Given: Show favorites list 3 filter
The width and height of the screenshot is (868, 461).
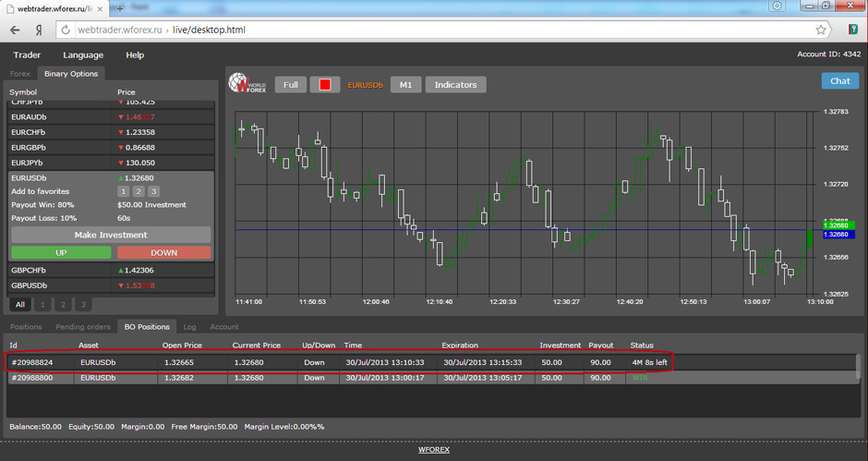Looking at the screenshot, I should (x=84, y=304).
